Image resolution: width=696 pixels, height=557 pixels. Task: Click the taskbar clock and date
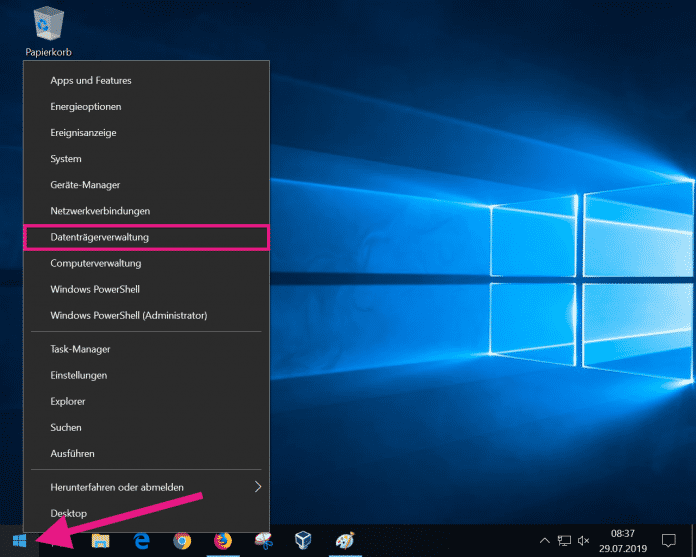(x=624, y=541)
